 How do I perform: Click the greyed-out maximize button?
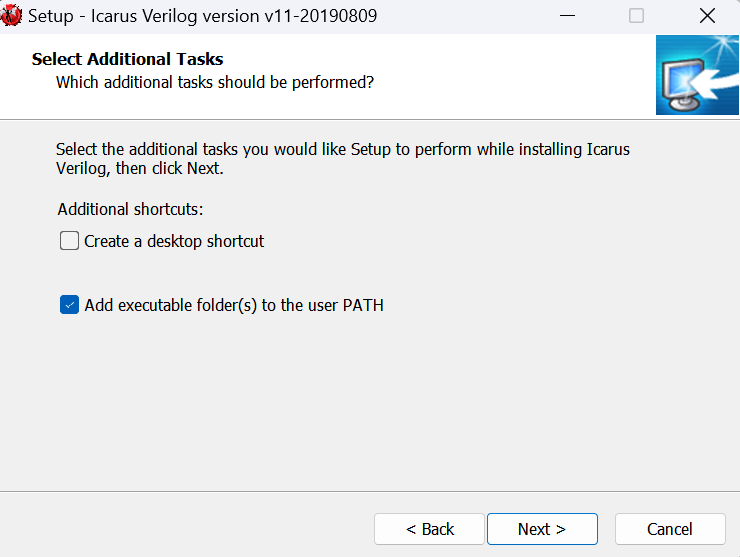636,16
